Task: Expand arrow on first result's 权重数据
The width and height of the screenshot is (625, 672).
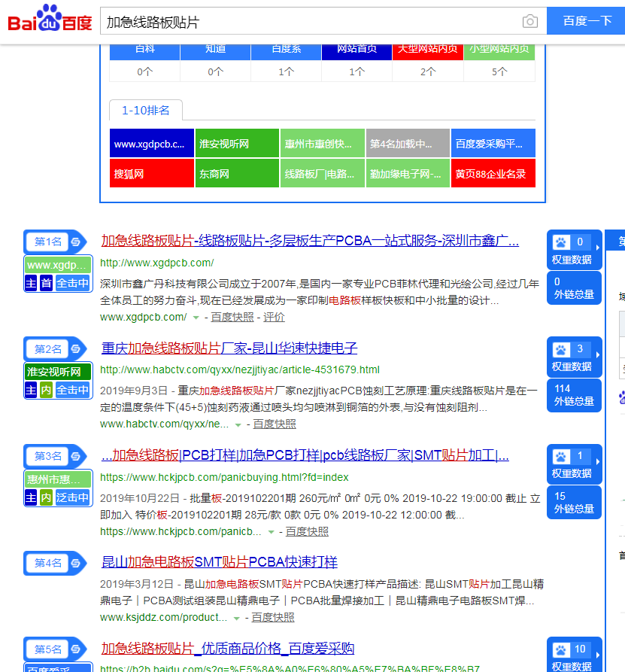Action: (597, 248)
